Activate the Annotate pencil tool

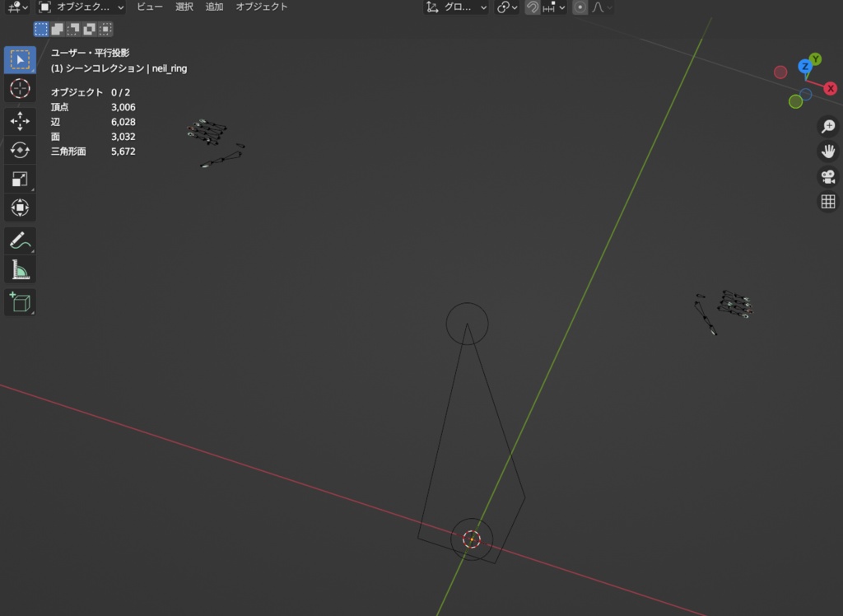20,240
